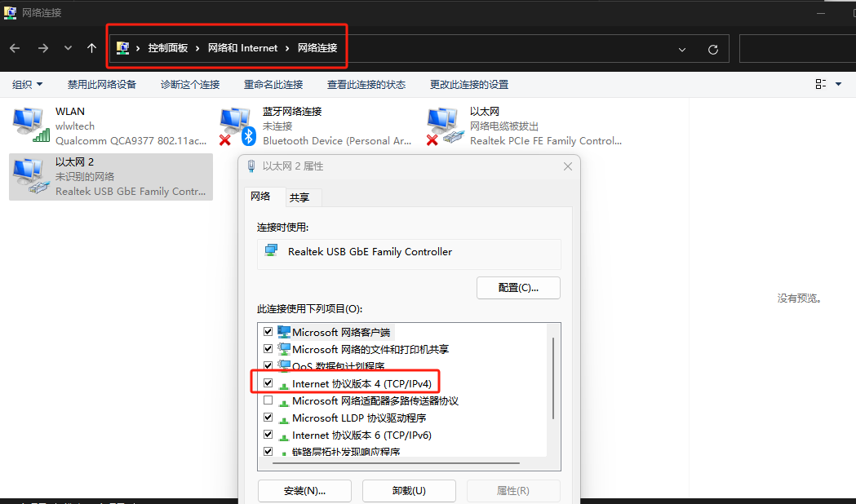
Task: Toggle 链路层拓扑发现响应程序 checkbox
Action: pyautogui.click(x=268, y=451)
